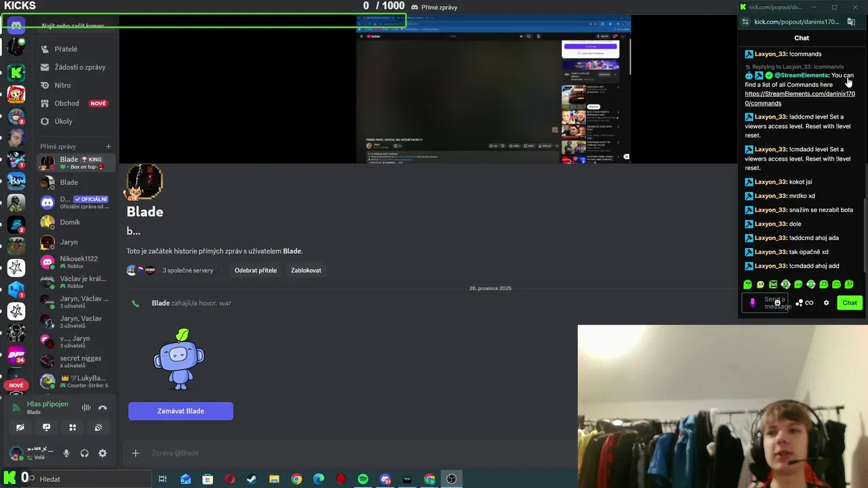
Task: Click Odebrat přítele button
Action: tap(256, 270)
